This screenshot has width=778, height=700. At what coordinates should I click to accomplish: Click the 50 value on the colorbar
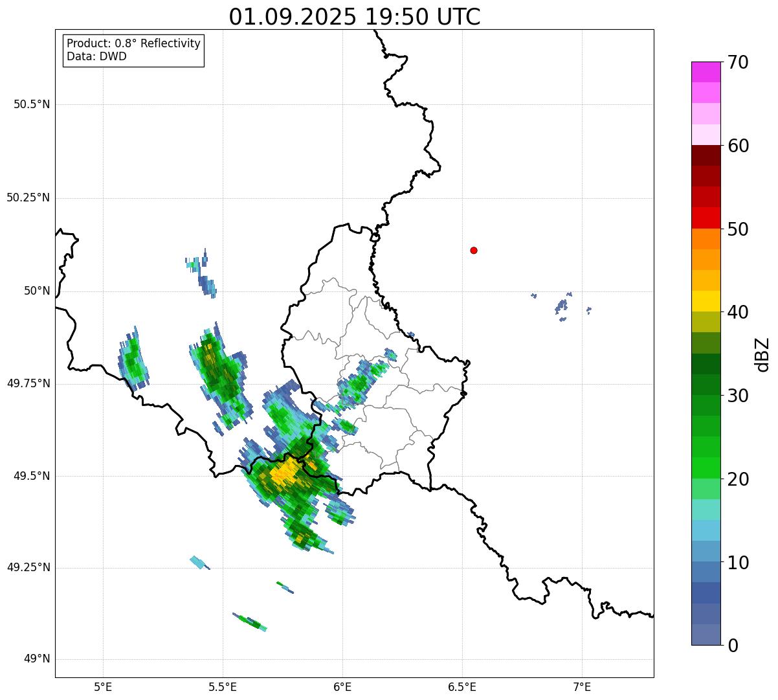point(738,229)
